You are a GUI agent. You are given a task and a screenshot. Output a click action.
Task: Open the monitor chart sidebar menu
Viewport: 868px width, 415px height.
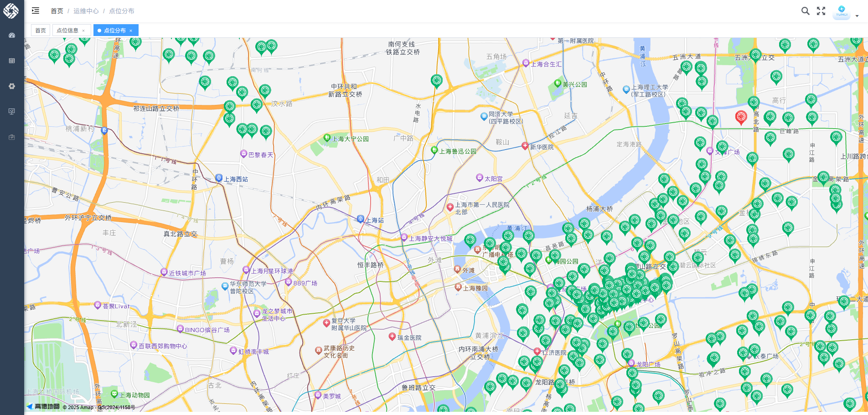tap(12, 111)
